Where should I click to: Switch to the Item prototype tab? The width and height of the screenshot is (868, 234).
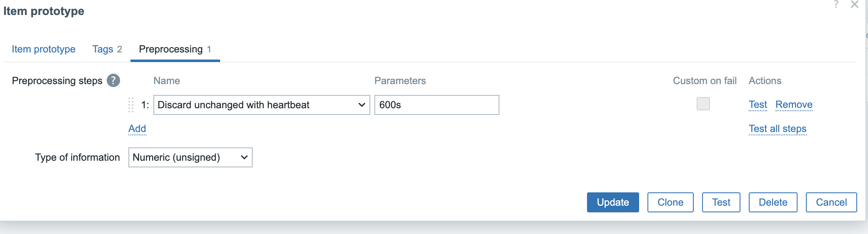click(43, 49)
